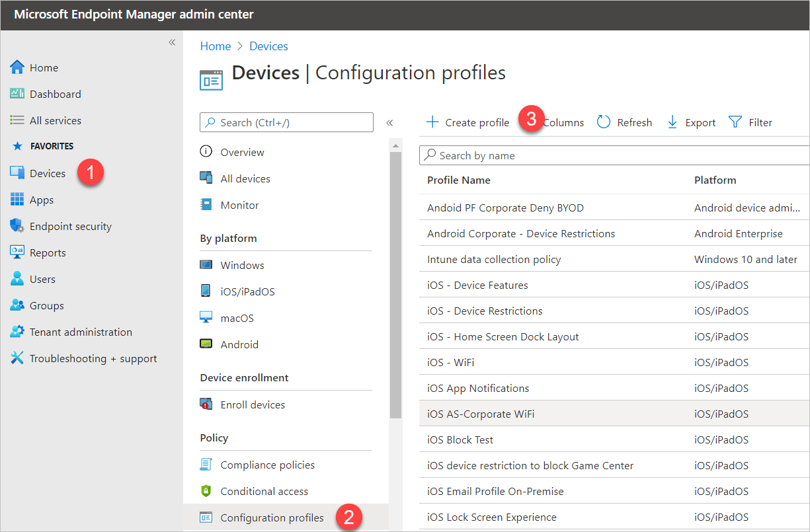Click the Filter funnel icon
This screenshot has width=810, height=532.
click(735, 122)
